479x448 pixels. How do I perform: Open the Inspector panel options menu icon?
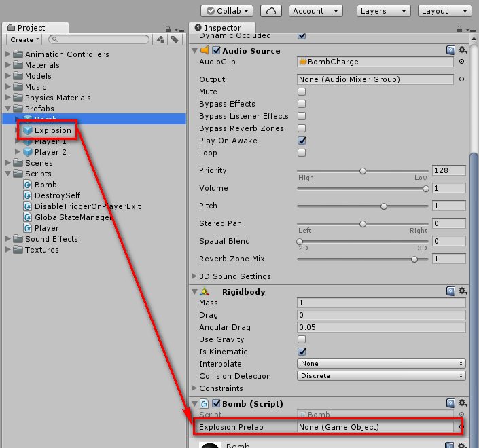click(x=471, y=30)
